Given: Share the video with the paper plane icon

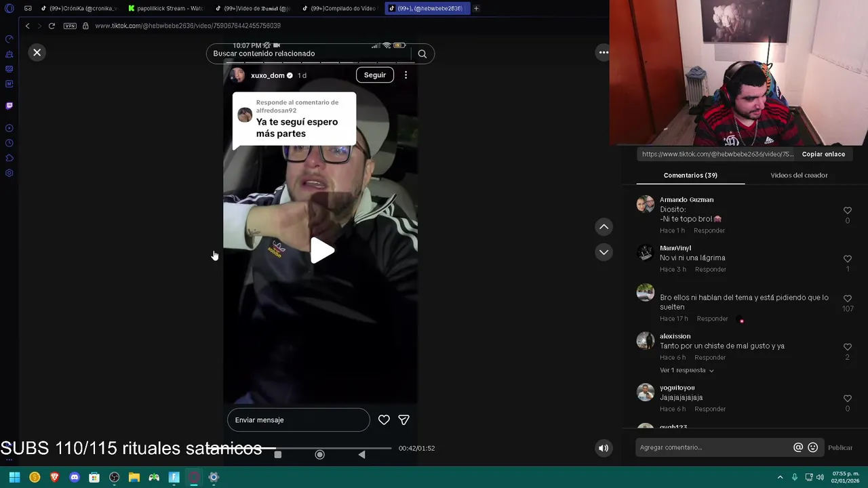Looking at the screenshot, I should pyautogui.click(x=403, y=420).
